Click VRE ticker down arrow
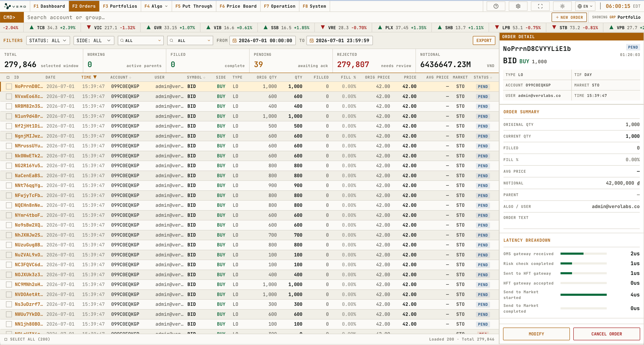This screenshot has height=345, width=644. tap(323, 27)
